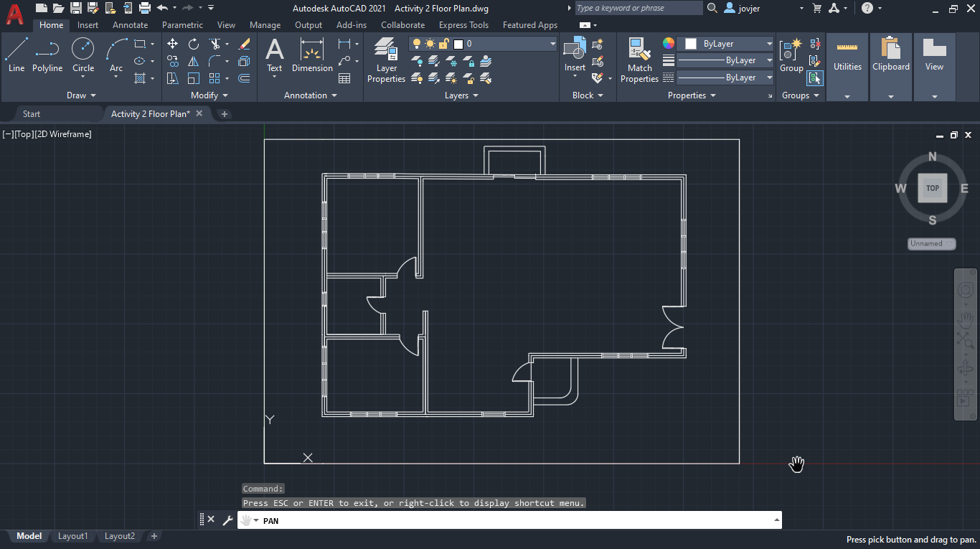Expand the Draw panel
Image resolution: width=980 pixels, height=549 pixels.
(x=81, y=95)
